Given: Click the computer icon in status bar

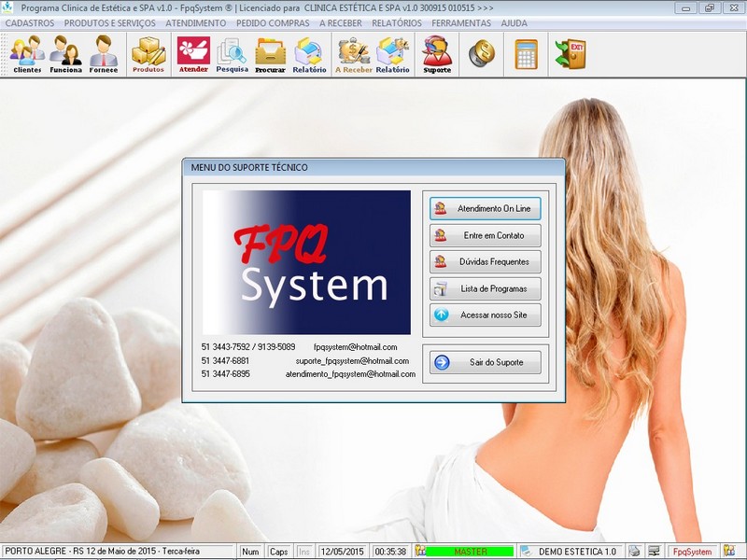Looking at the screenshot, I should pyautogui.click(x=655, y=551).
